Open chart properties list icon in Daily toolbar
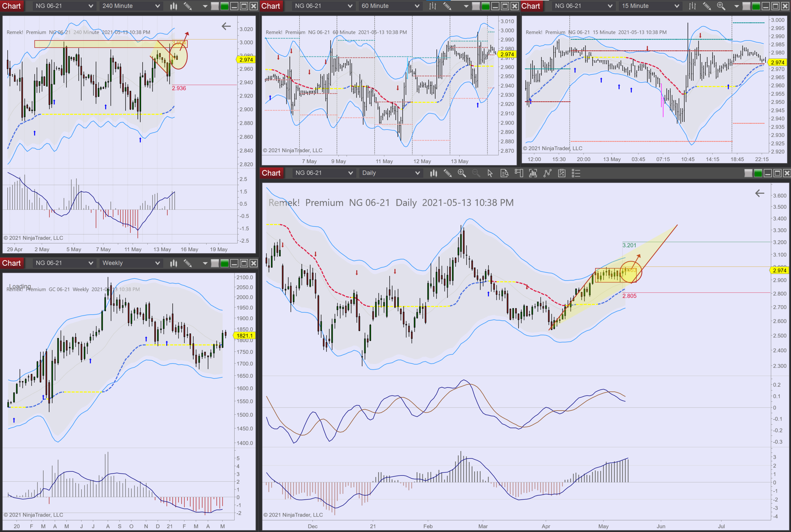This screenshot has height=532, width=791. click(576, 173)
